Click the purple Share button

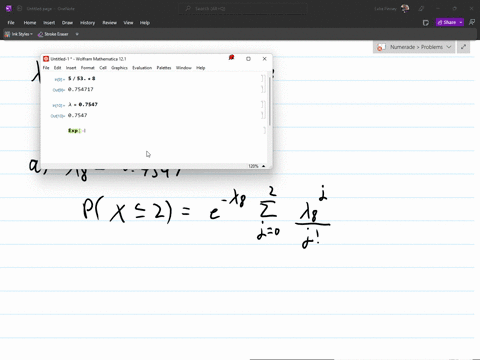447,22
